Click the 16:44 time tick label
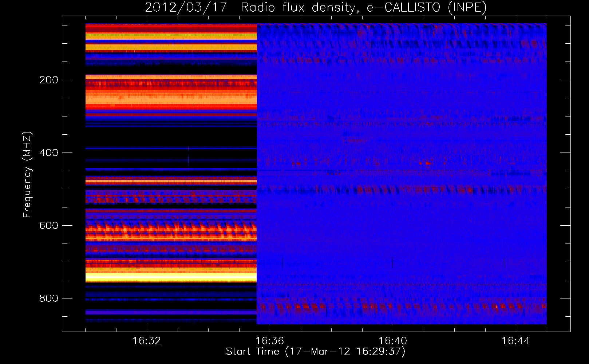The image size is (589, 364). 516,341
